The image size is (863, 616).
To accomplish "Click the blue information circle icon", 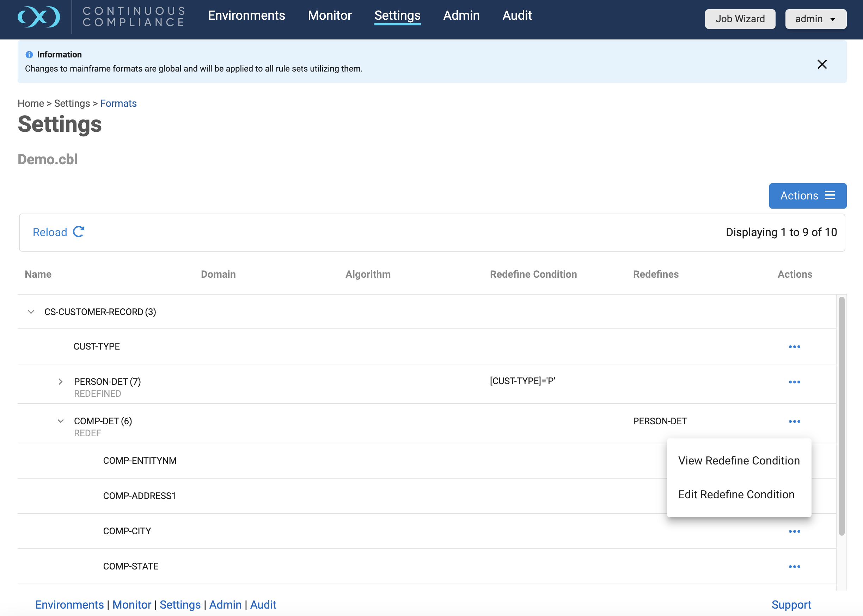I will coord(29,55).
